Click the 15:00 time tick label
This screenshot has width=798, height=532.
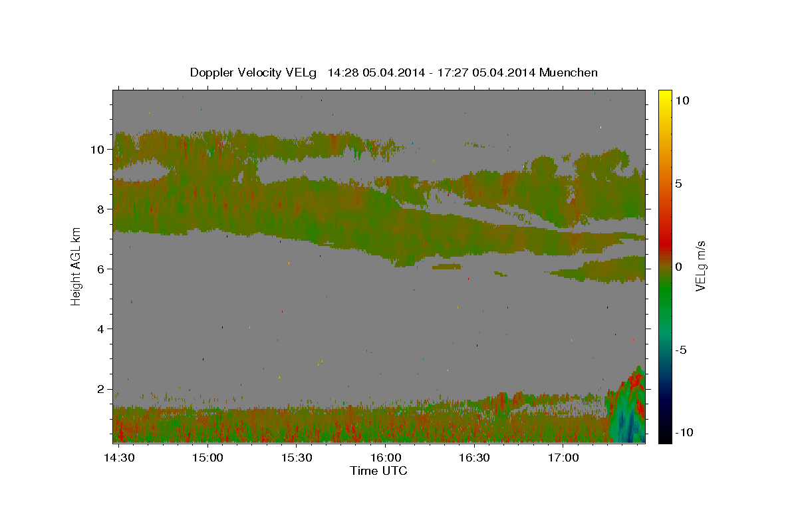point(208,458)
